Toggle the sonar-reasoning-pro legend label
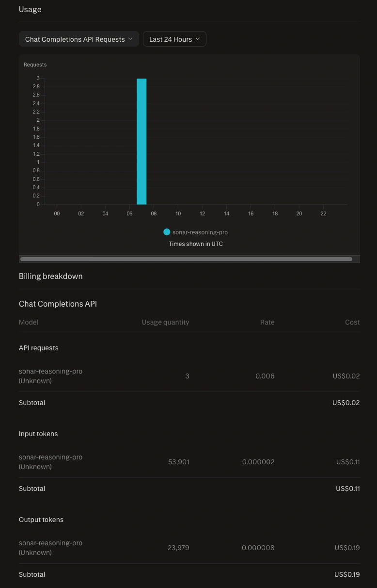 point(200,232)
